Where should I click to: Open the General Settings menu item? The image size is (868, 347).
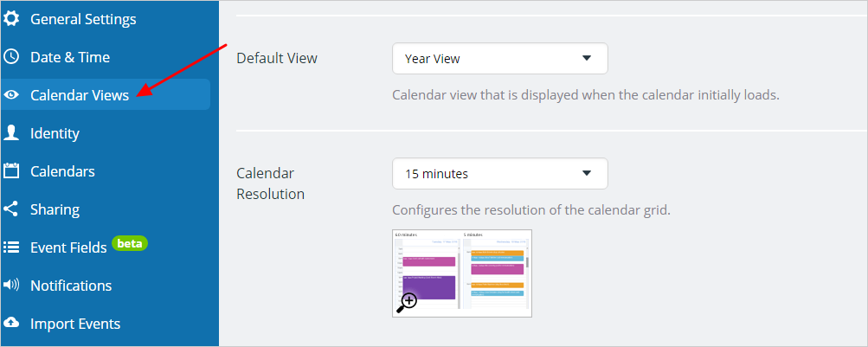(x=83, y=19)
